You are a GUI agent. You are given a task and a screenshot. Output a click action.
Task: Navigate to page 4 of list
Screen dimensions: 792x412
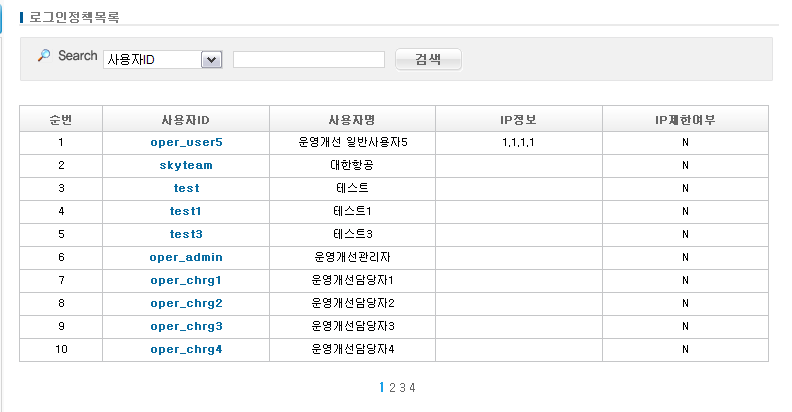click(x=412, y=388)
